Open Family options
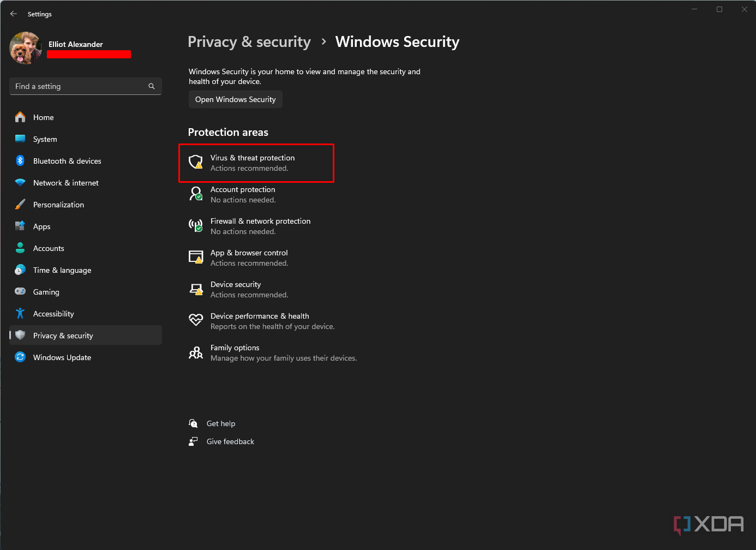Screen dimensions: 756x550 pyautogui.click(x=273, y=353)
